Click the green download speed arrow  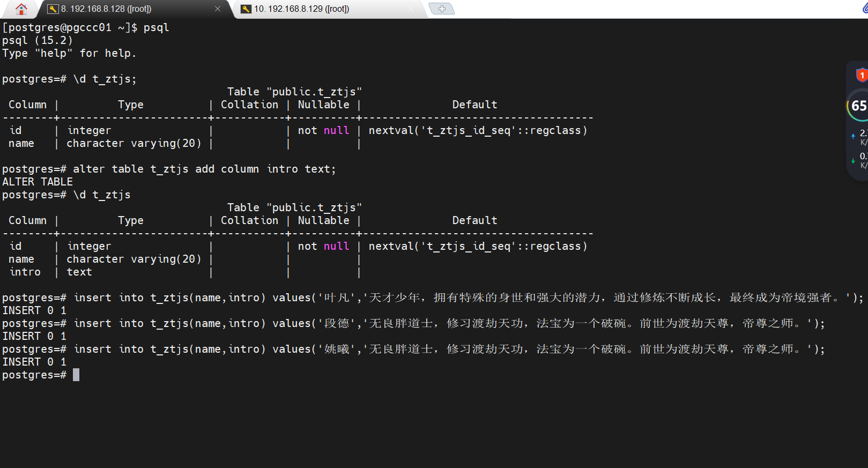[853, 161]
